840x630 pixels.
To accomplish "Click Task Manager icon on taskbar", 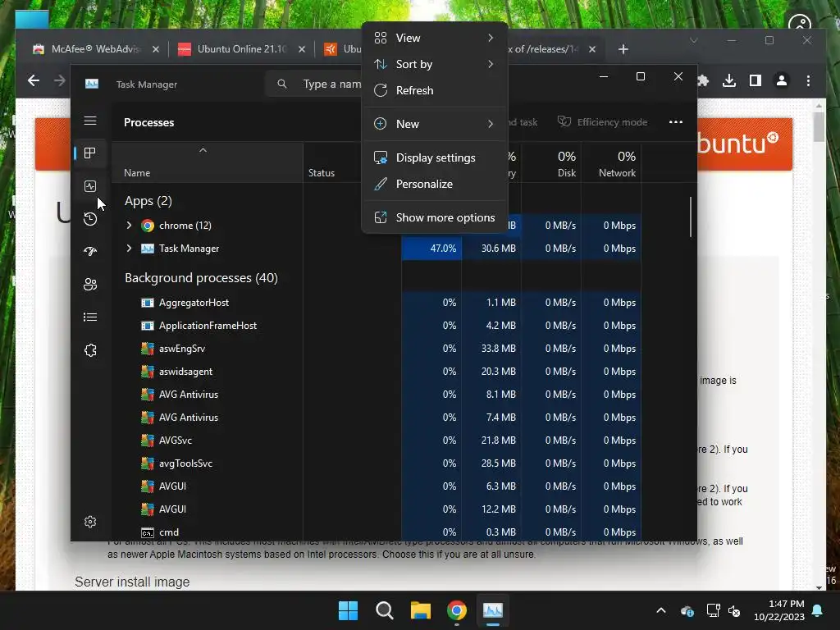I will [x=493, y=610].
